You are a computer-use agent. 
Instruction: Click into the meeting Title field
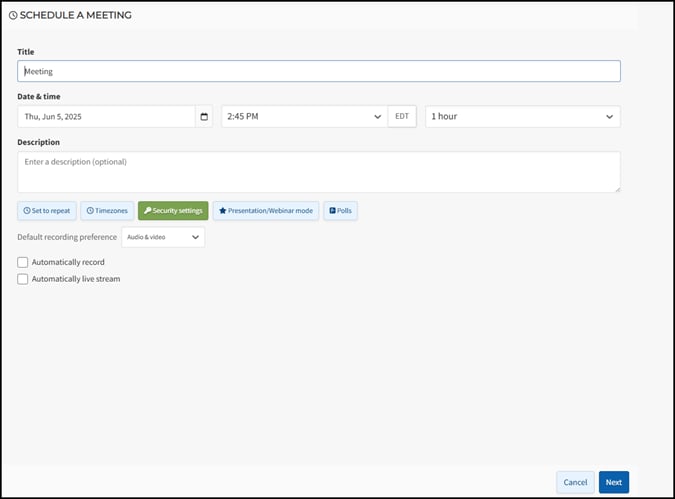(318, 72)
